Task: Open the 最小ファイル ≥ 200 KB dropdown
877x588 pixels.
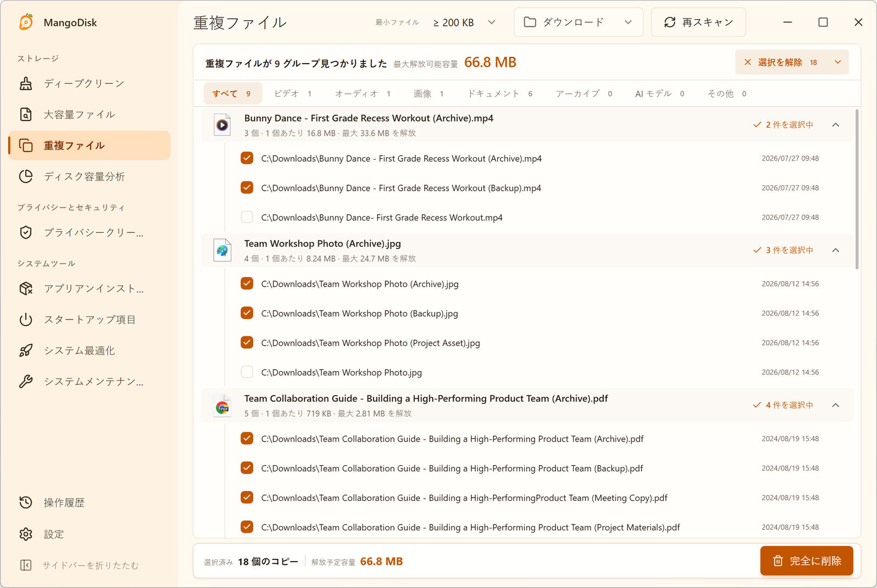Action: coord(464,22)
